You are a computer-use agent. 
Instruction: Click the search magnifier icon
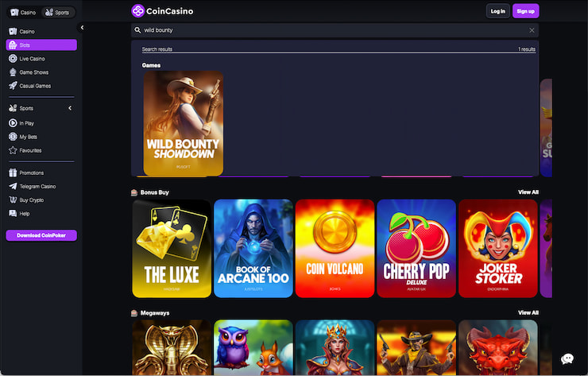pyautogui.click(x=137, y=30)
